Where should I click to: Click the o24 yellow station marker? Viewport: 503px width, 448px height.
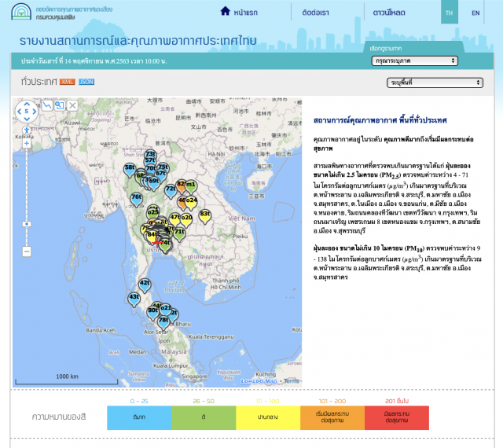(192, 203)
